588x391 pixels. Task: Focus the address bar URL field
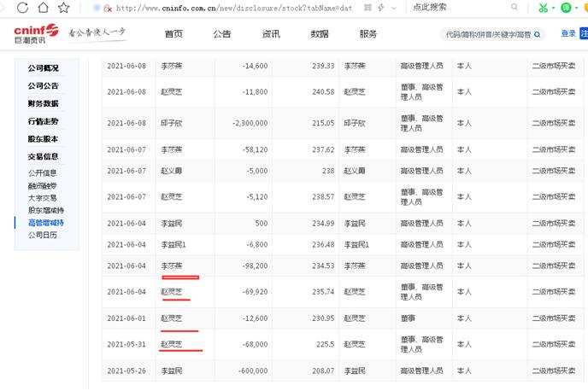click(234, 8)
